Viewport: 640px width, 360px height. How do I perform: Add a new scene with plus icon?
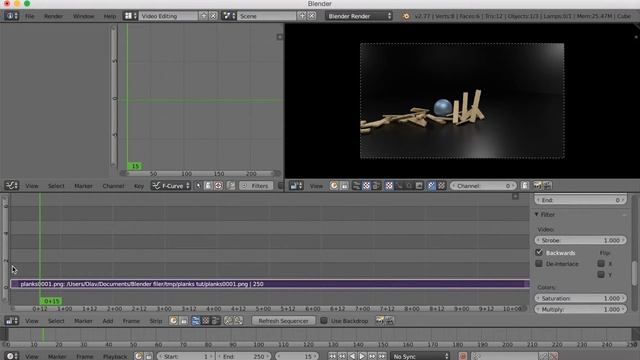(302, 16)
